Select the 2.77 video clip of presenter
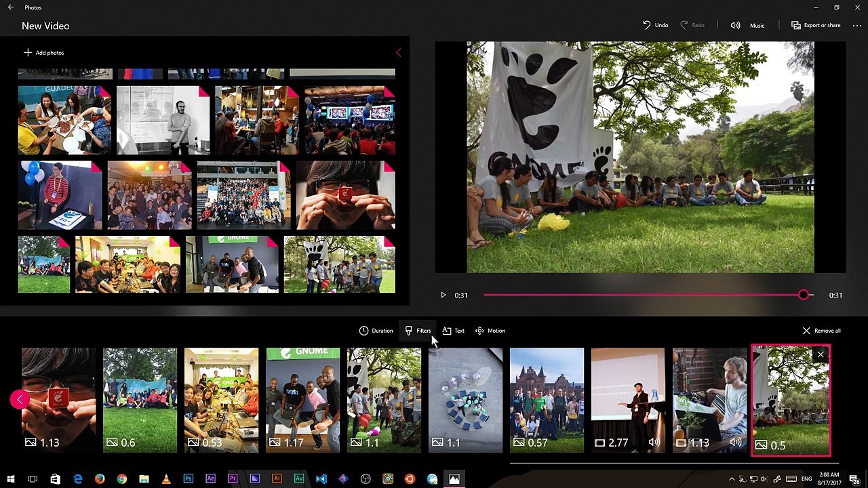Viewport: 868px width, 488px height. coord(628,400)
